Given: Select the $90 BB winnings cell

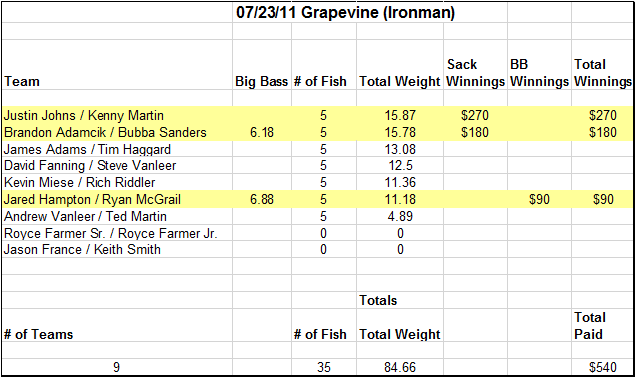Looking at the screenshot, I should pyautogui.click(x=539, y=199).
